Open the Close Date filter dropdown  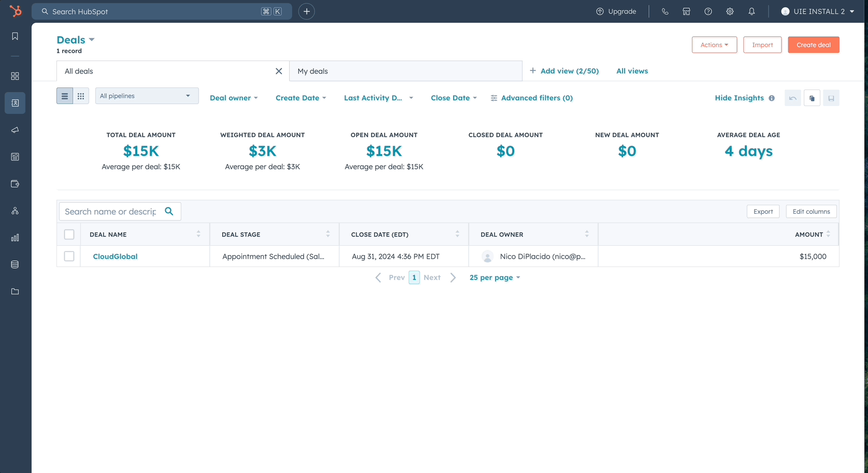[x=454, y=98]
